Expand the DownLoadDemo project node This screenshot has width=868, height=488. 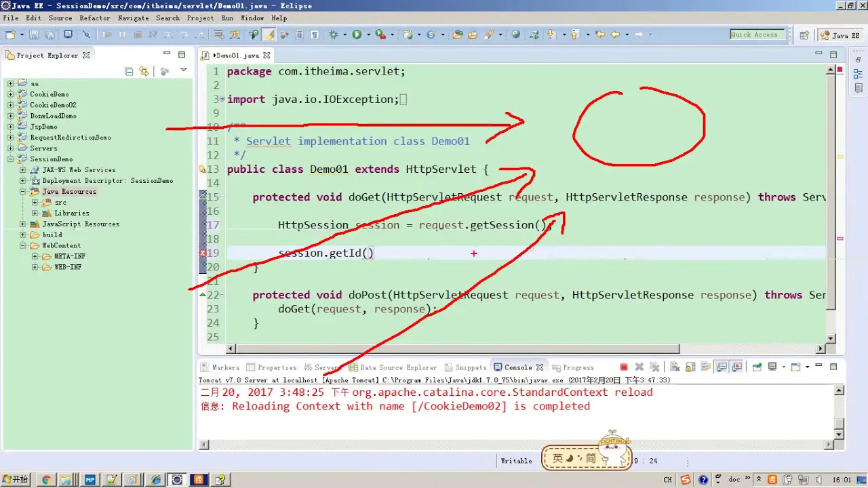(x=11, y=116)
